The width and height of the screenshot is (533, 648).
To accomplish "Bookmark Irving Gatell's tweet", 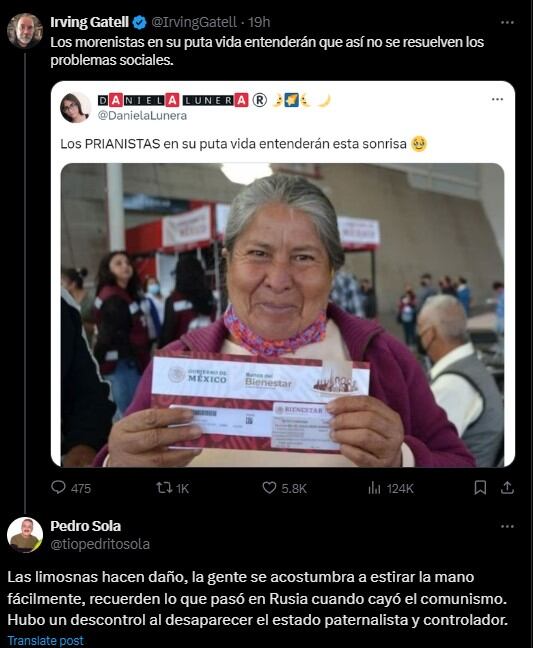I will (480, 488).
